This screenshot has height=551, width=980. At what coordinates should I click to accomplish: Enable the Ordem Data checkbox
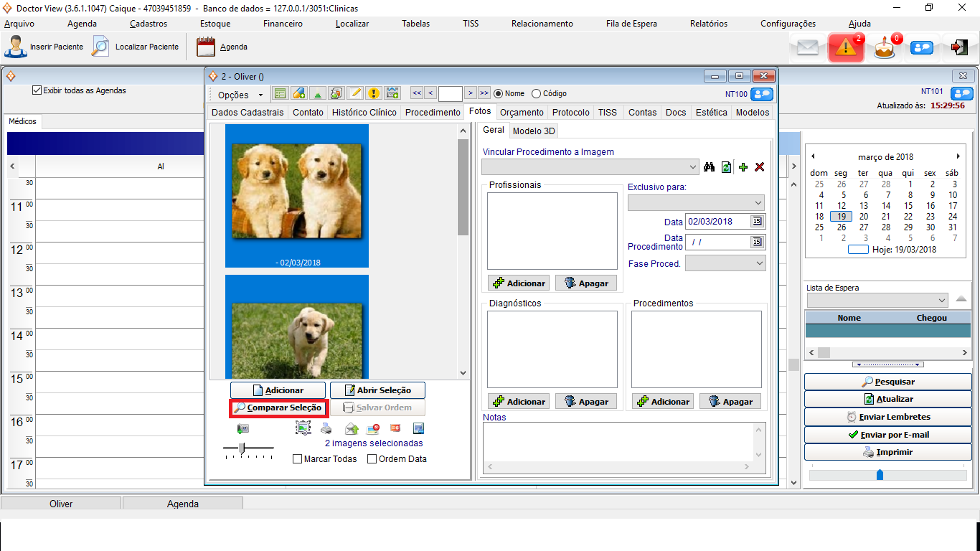point(372,459)
